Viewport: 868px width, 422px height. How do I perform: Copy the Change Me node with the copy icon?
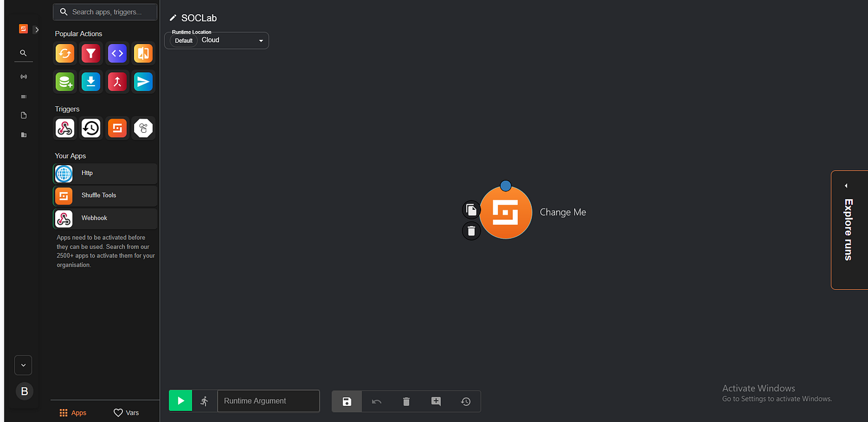pyautogui.click(x=471, y=210)
